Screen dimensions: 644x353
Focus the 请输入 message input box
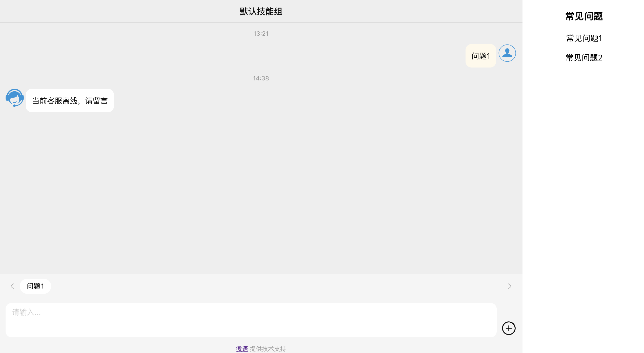pyautogui.click(x=251, y=320)
